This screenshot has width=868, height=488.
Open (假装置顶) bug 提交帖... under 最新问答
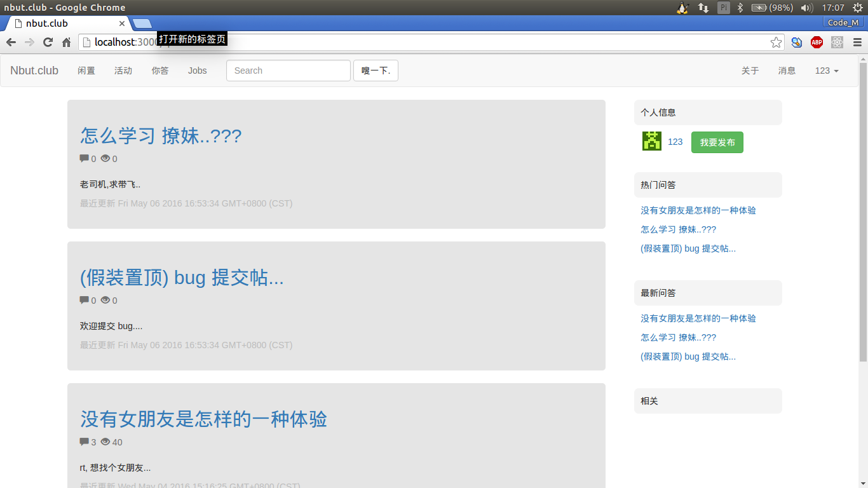(688, 356)
